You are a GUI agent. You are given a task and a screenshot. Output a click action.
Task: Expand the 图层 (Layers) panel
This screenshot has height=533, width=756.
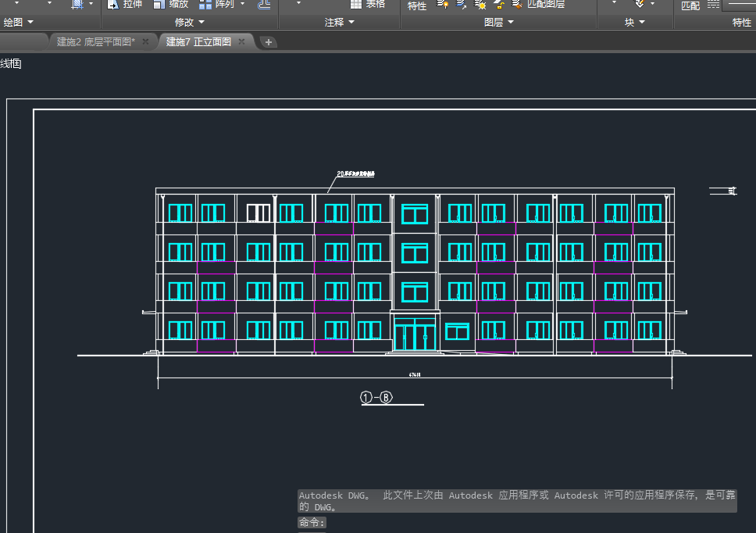[x=499, y=23]
